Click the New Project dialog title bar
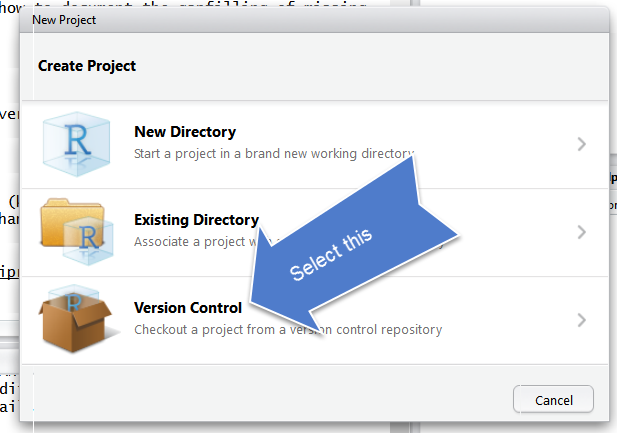Image resolution: width=617 pixels, height=433 pixels. coord(314,20)
